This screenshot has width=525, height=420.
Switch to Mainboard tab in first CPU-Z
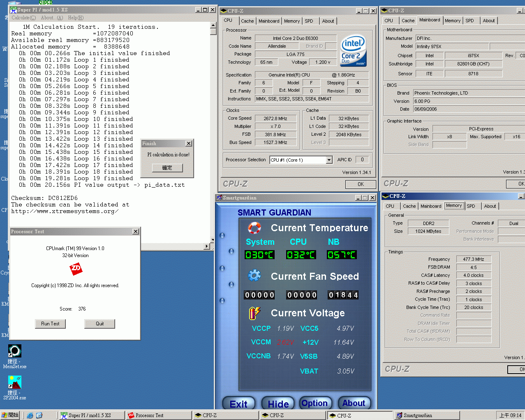coord(269,21)
